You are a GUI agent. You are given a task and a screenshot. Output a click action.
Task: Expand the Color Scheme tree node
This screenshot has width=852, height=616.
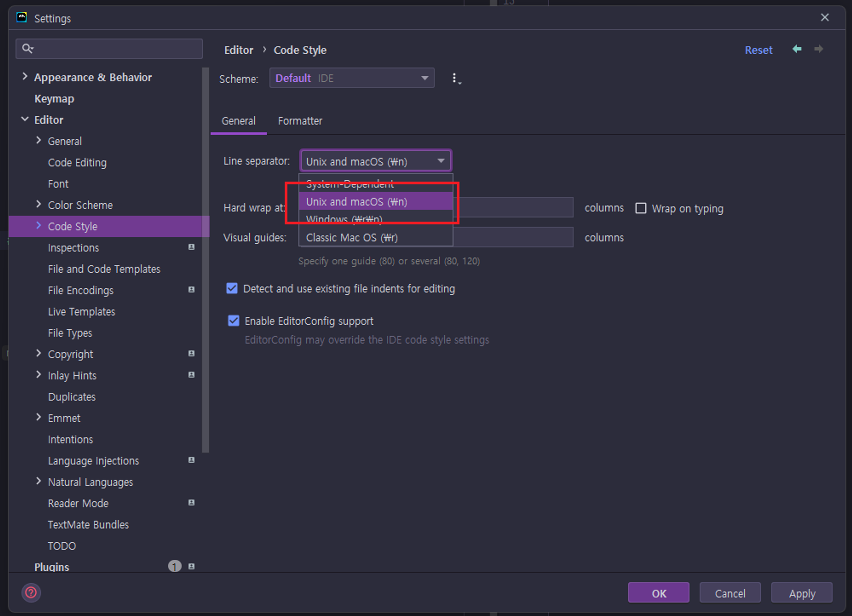pos(39,204)
